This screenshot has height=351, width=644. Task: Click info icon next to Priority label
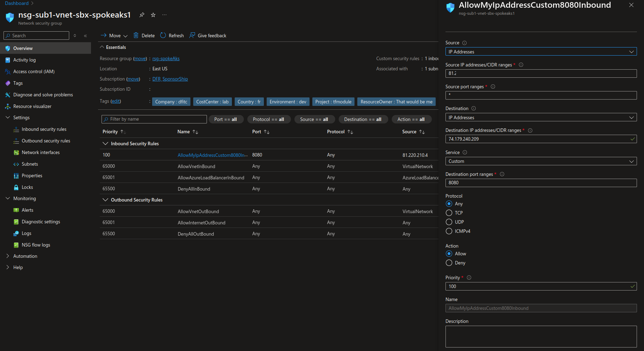469,277
